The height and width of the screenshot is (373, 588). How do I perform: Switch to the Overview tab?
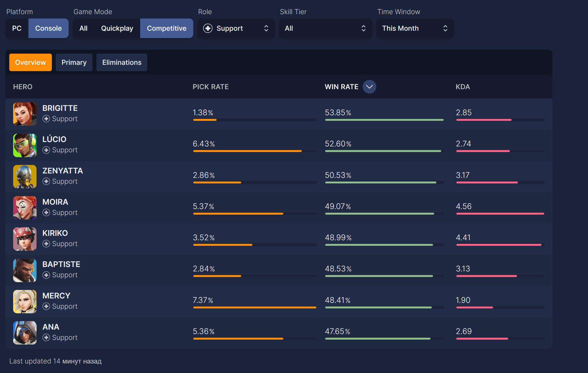tap(30, 62)
